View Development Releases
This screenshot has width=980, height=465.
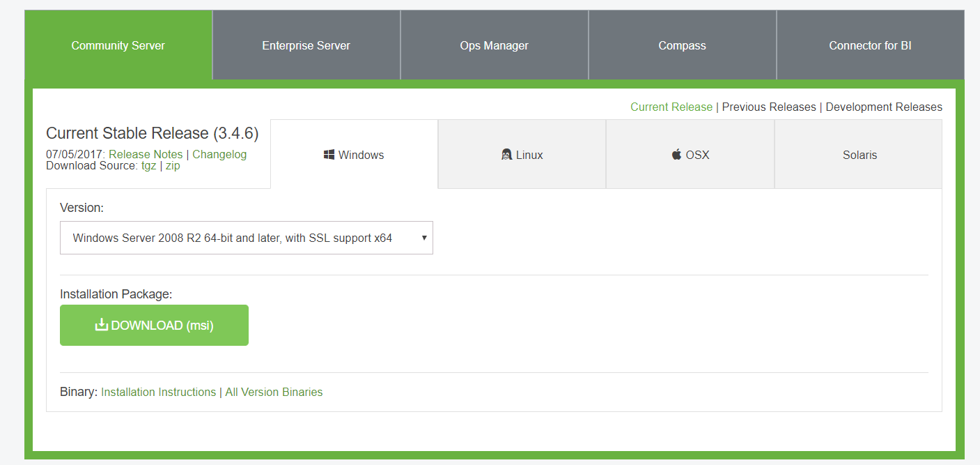click(x=884, y=107)
